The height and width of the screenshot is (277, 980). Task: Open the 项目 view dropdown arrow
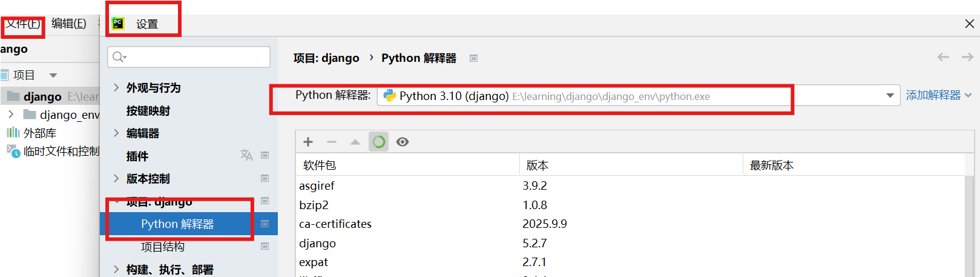pos(53,75)
